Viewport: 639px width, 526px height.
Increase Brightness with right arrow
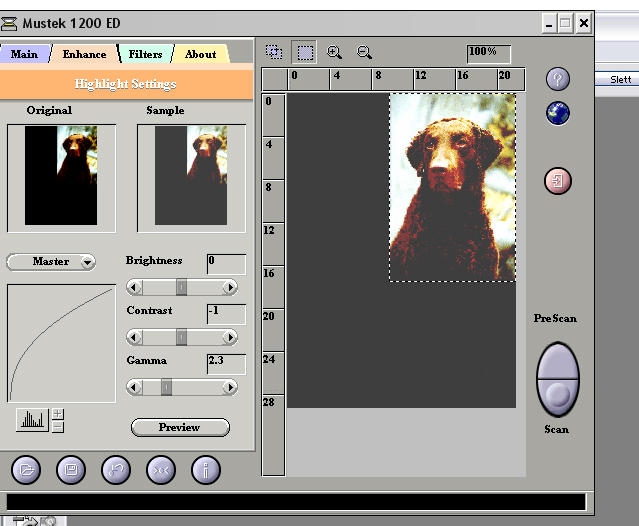click(230, 287)
